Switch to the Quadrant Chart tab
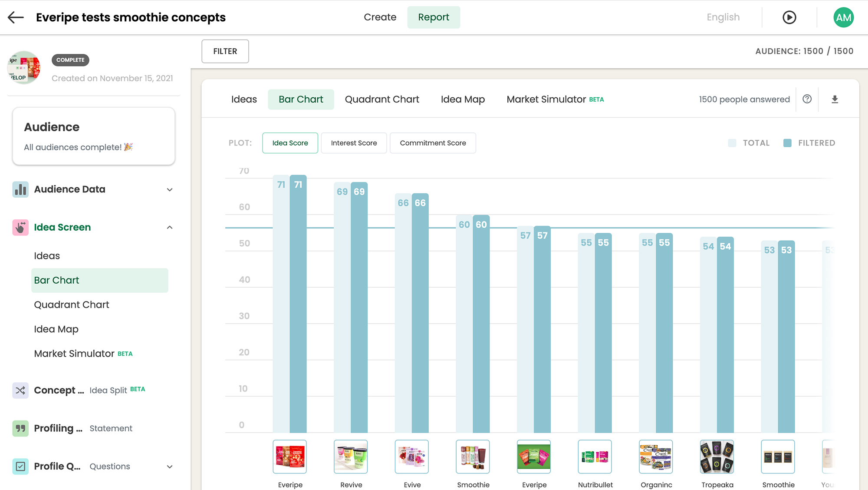The height and width of the screenshot is (490, 868). click(382, 99)
